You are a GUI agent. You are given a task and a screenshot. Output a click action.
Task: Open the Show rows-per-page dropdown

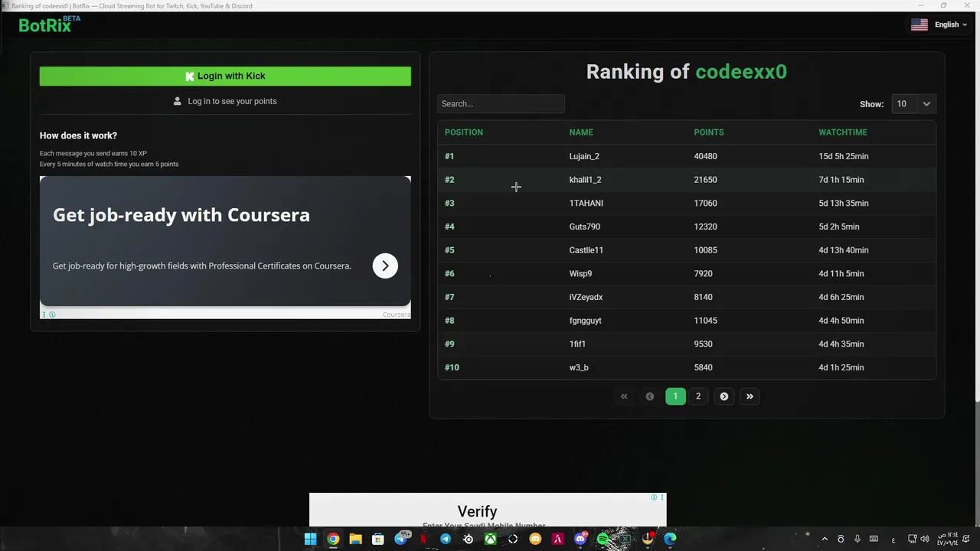point(913,103)
